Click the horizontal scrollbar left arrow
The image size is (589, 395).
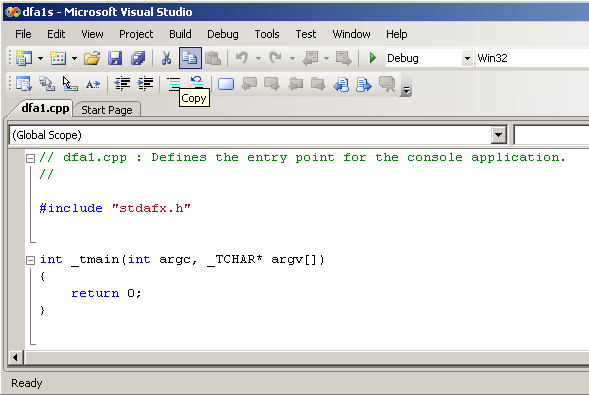15,357
